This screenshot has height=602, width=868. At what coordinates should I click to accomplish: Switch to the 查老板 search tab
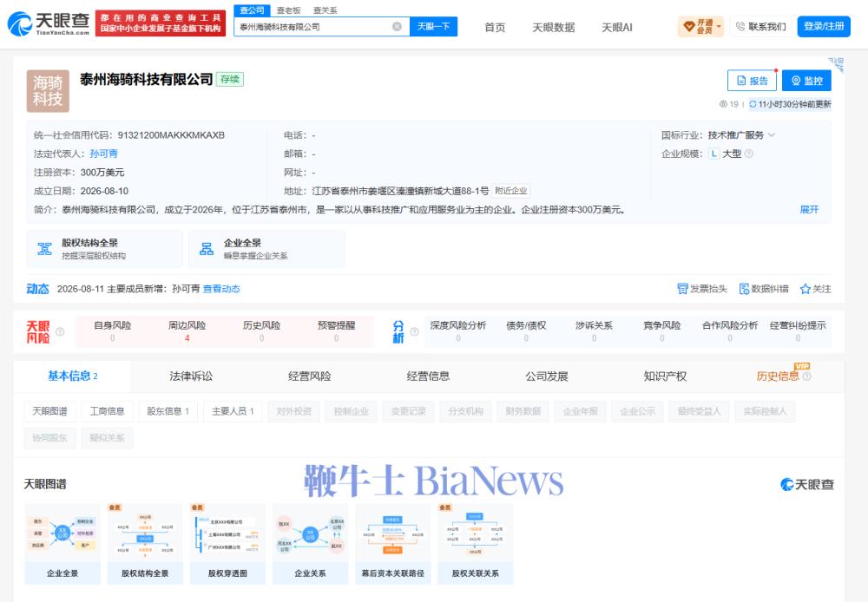click(x=288, y=10)
